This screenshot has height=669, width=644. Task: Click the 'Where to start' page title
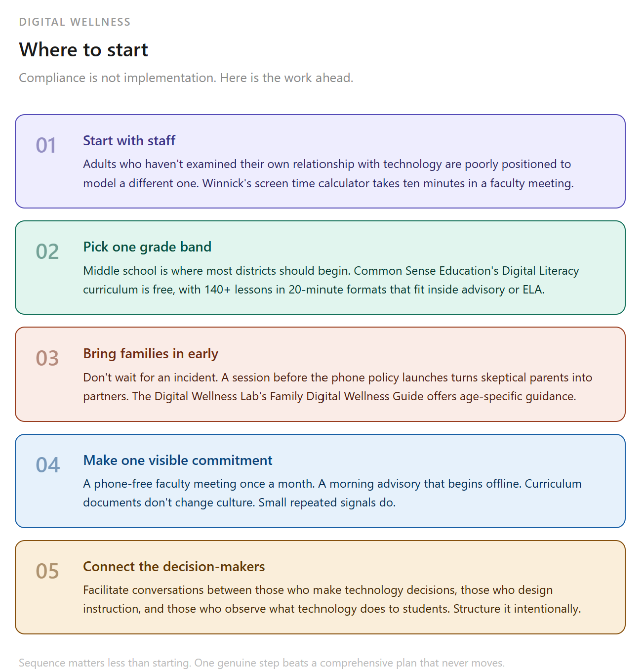coord(83,50)
